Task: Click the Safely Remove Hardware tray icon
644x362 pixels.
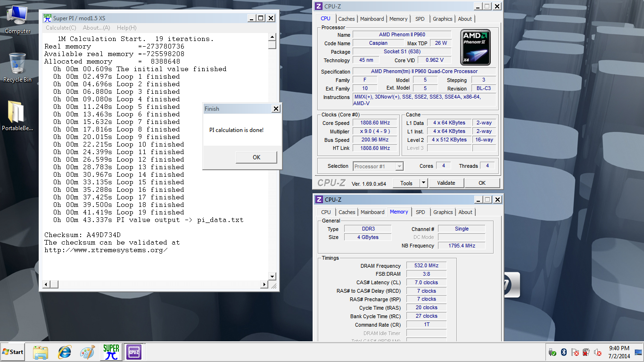Action: [x=553, y=352]
